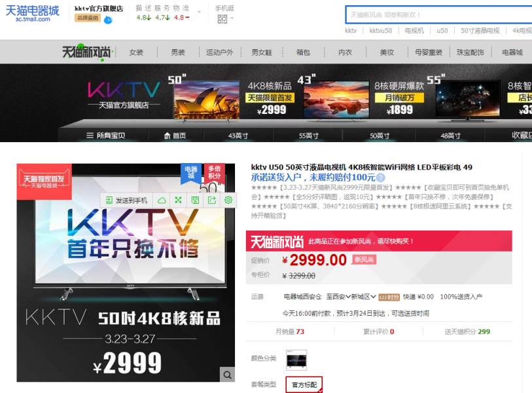
Task: Click the 品牌直销 badge under store name
Action: click(x=88, y=18)
